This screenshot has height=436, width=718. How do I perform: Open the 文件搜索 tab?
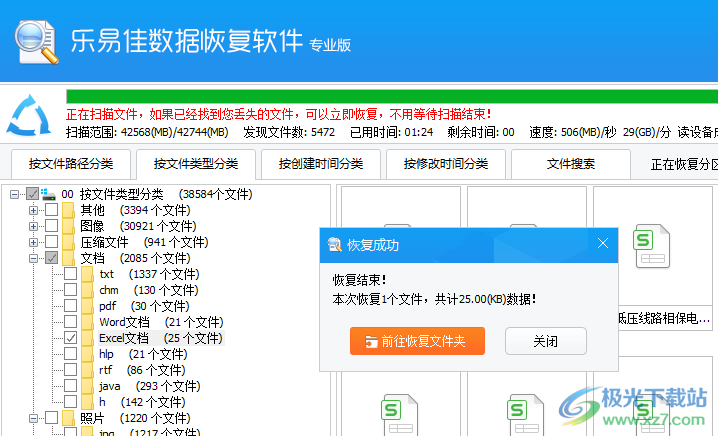571,164
